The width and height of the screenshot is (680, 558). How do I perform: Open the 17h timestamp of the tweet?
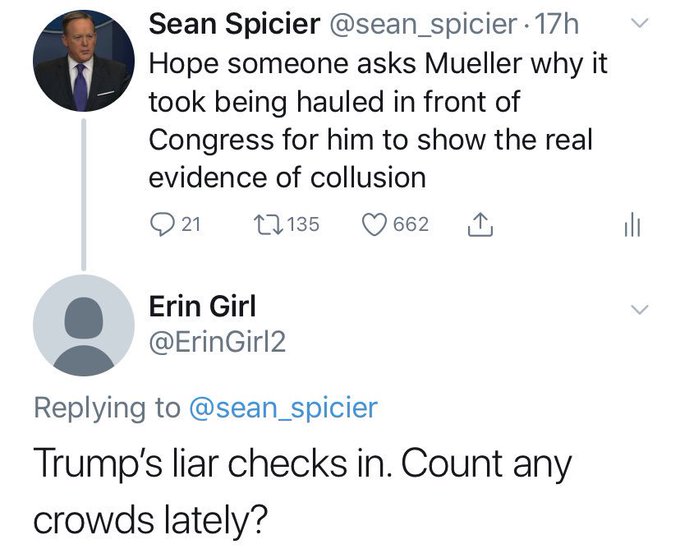coord(557,24)
